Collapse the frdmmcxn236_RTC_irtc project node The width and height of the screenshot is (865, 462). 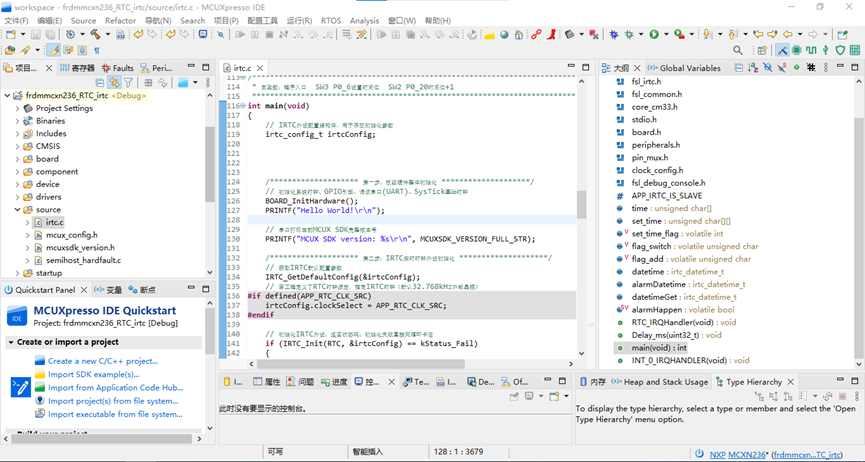(7, 95)
